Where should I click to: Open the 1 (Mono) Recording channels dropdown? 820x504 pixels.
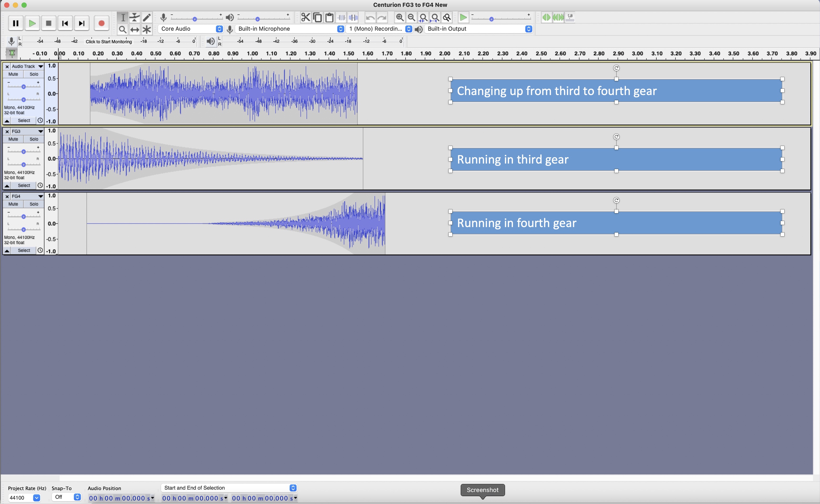(x=380, y=29)
